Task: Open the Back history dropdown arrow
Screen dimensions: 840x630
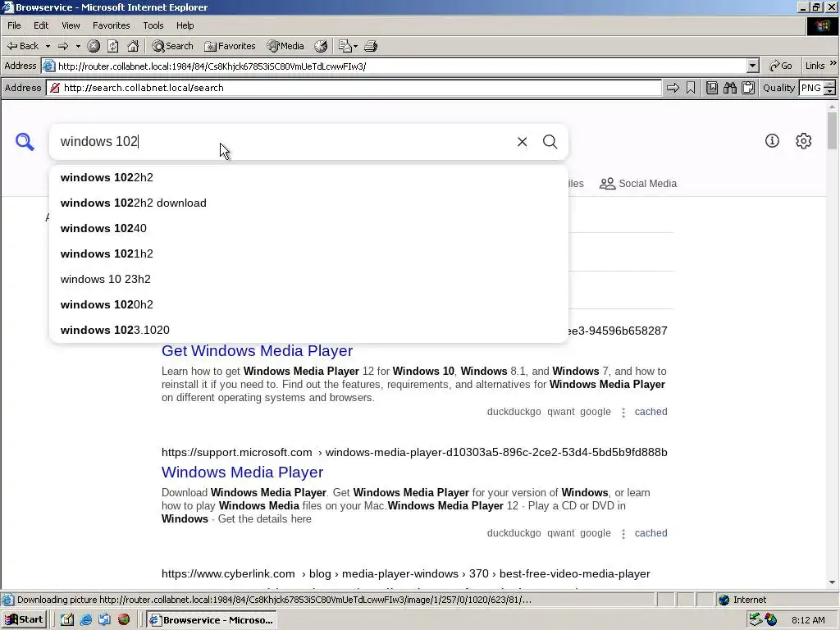Action: tap(48, 46)
